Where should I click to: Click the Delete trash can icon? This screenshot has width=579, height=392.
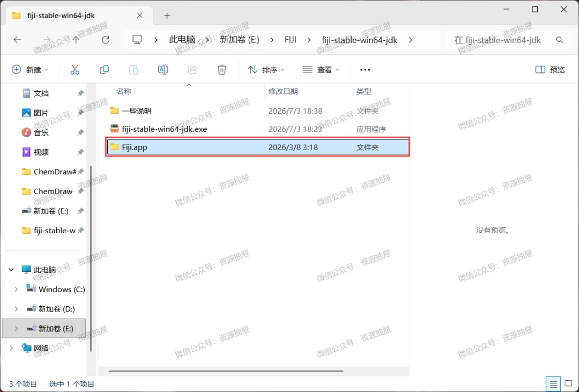(x=221, y=70)
